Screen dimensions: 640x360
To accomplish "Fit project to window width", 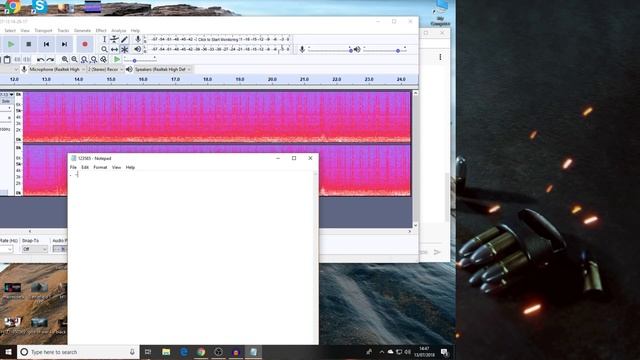I will (94, 60).
